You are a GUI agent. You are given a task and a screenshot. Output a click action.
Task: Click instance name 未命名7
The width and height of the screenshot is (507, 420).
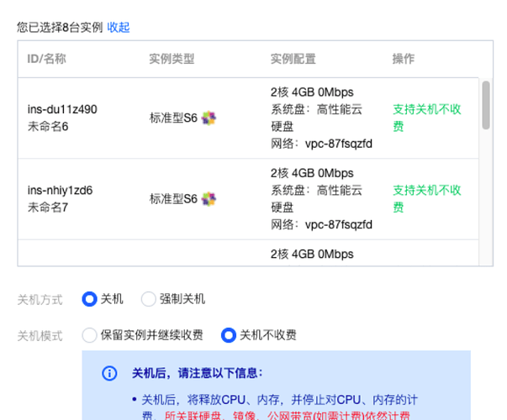(x=48, y=207)
